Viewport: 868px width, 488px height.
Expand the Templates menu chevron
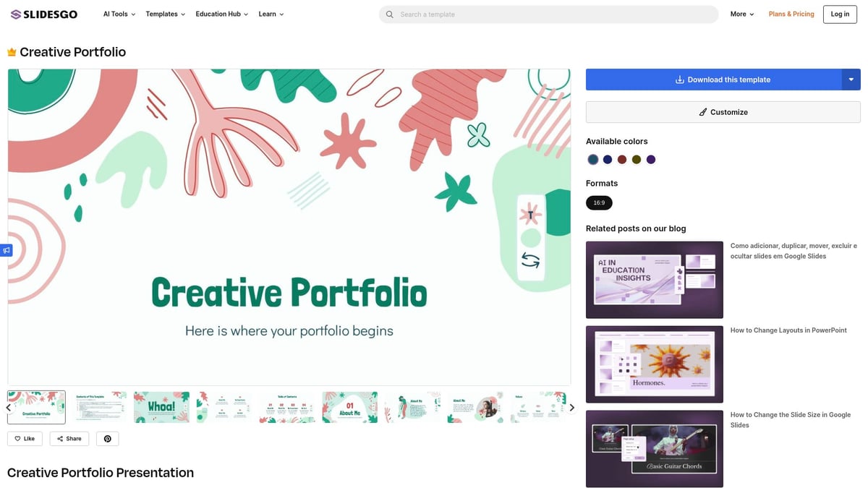(182, 14)
